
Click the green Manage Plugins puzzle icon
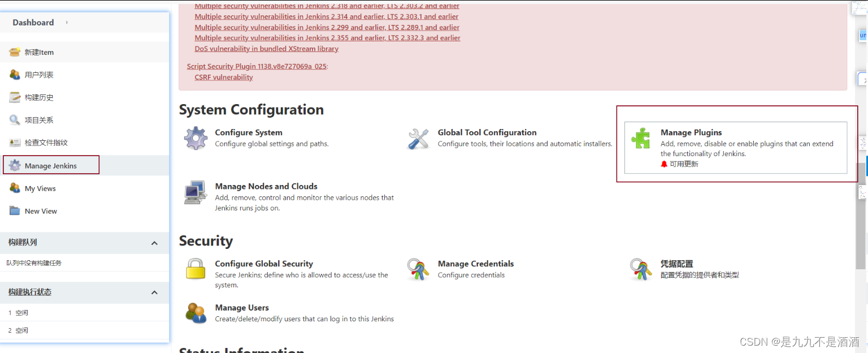click(641, 138)
